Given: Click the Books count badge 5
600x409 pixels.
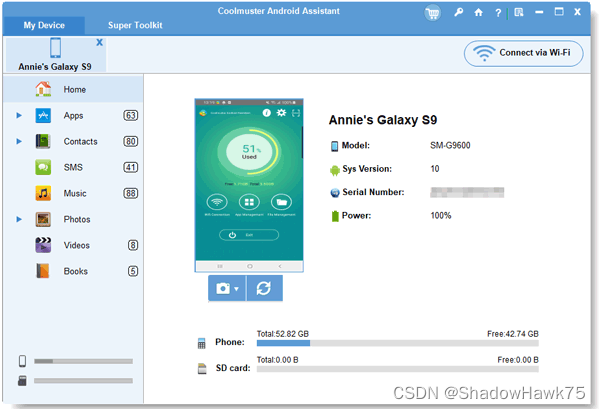Looking at the screenshot, I should point(133,271).
